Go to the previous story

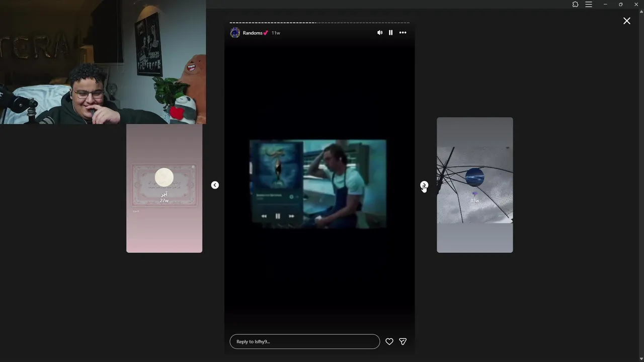pyautogui.click(x=215, y=185)
